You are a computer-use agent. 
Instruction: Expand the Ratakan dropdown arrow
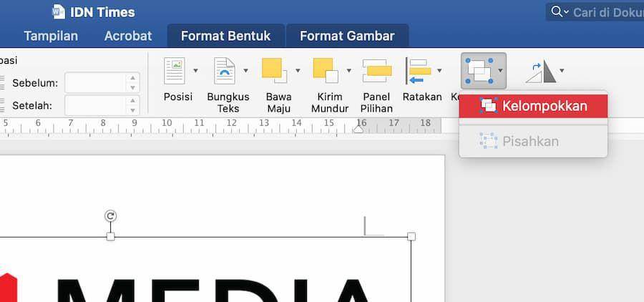[439, 71]
